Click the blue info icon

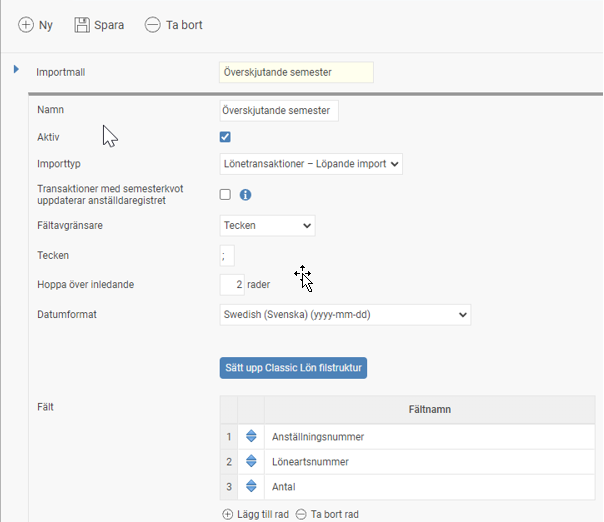pyautogui.click(x=245, y=195)
